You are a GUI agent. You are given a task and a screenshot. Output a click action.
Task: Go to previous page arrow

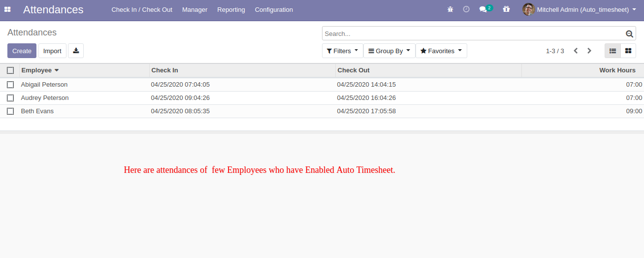point(576,51)
